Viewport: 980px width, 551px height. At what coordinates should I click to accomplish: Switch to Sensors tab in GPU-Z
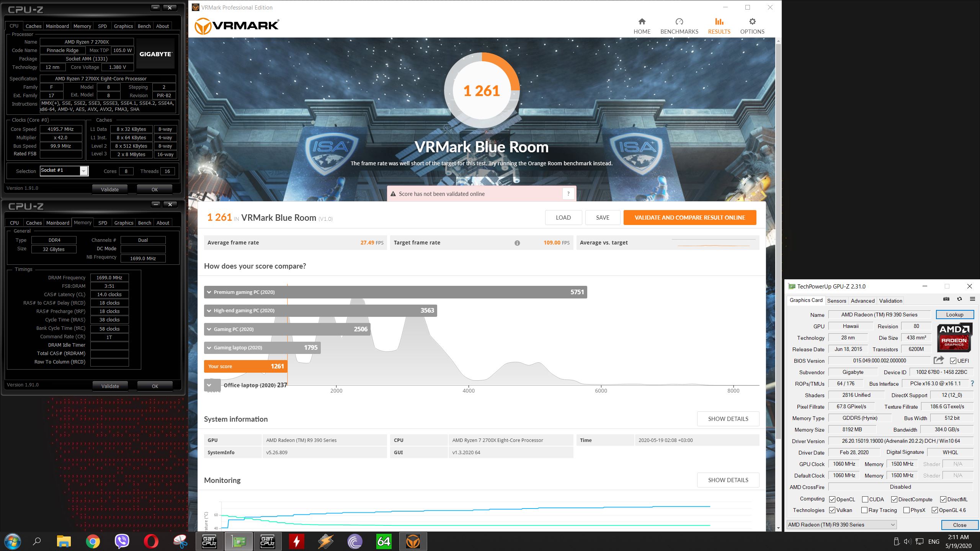click(x=836, y=301)
